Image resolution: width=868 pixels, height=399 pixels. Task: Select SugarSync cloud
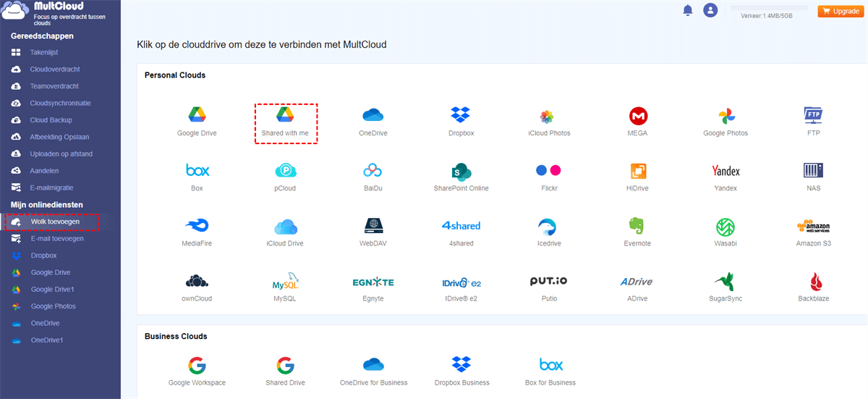click(x=726, y=287)
